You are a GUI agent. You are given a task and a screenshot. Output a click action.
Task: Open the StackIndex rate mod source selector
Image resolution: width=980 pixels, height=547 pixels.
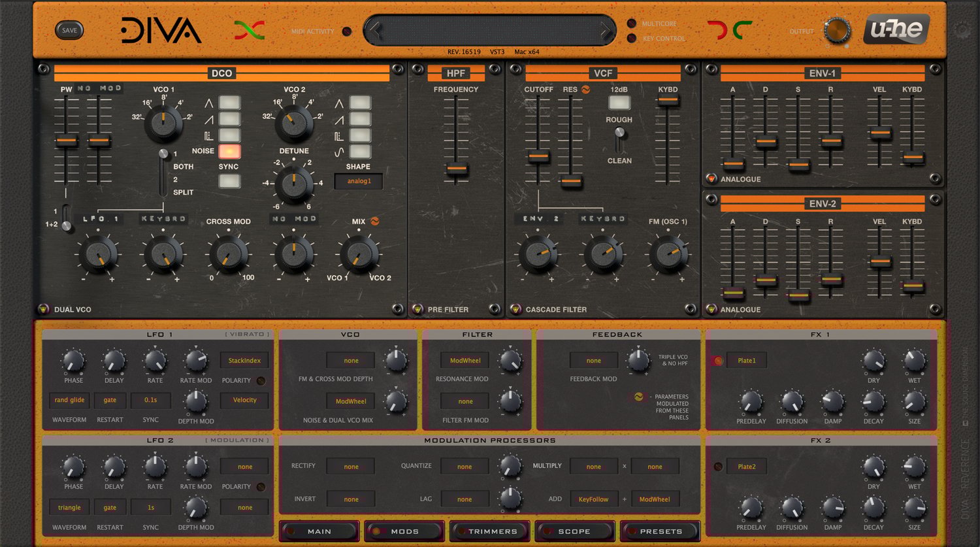(245, 360)
